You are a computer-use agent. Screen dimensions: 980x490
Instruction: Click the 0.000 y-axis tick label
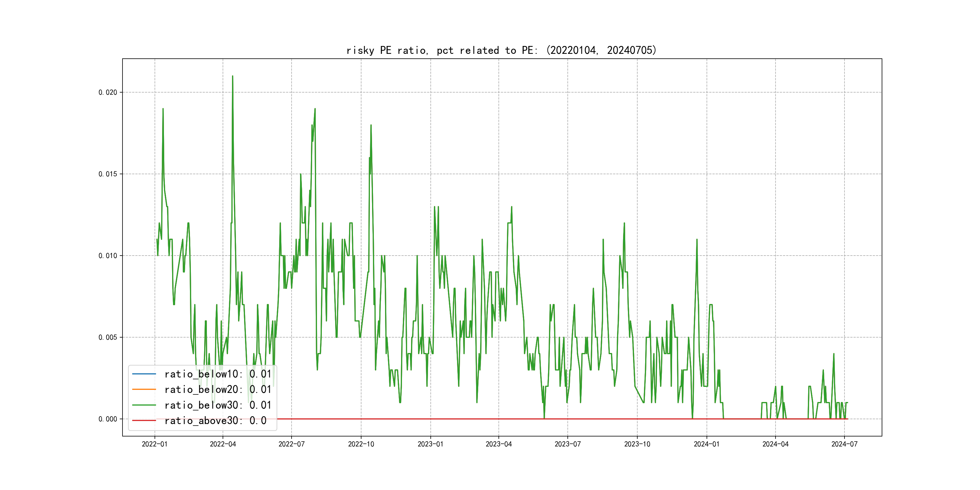click(x=108, y=419)
